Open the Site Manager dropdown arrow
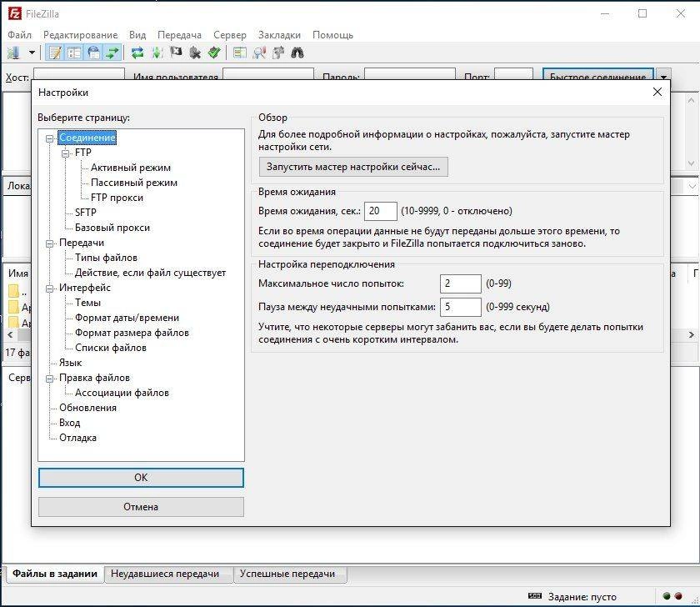The height and width of the screenshot is (607, 700). pyautogui.click(x=32, y=53)
